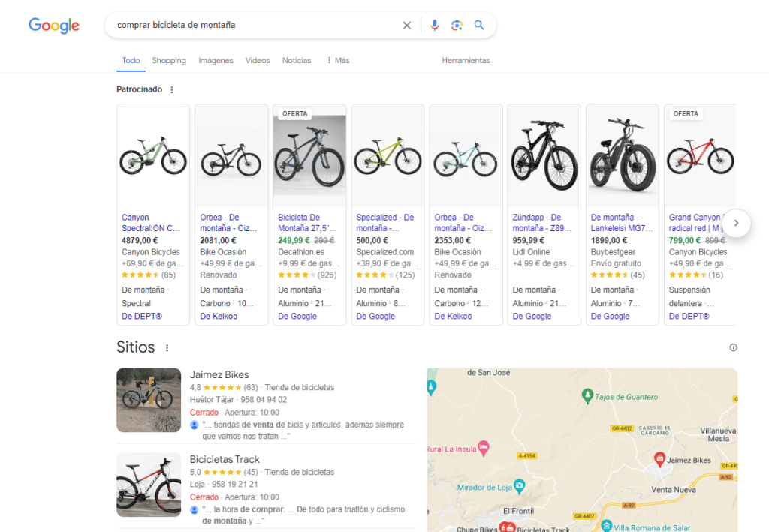The width and height of the screenshot is (769, 532).
Task: Click the Lankeleisi fat-tire bike image
Action: [x=623, y=156]
